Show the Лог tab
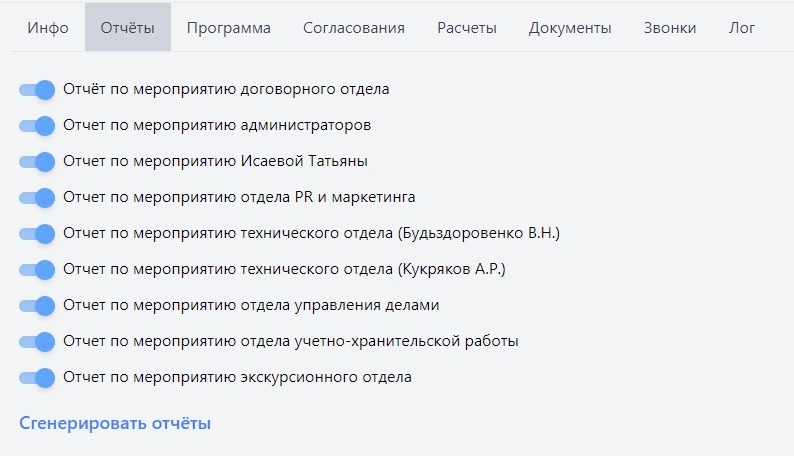Screen dimensions: 794x456 coord(742,28)
